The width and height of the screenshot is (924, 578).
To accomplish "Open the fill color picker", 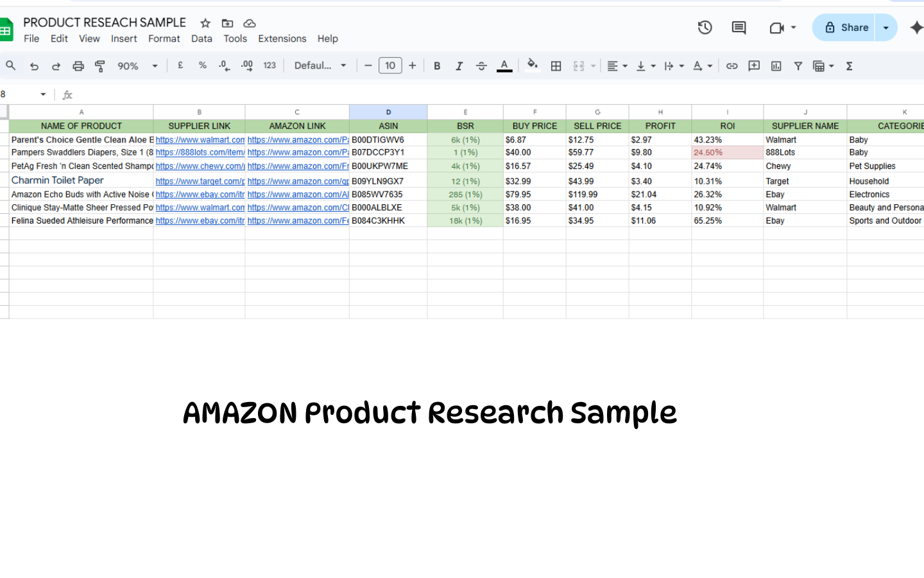I will (x=533, y=66).
